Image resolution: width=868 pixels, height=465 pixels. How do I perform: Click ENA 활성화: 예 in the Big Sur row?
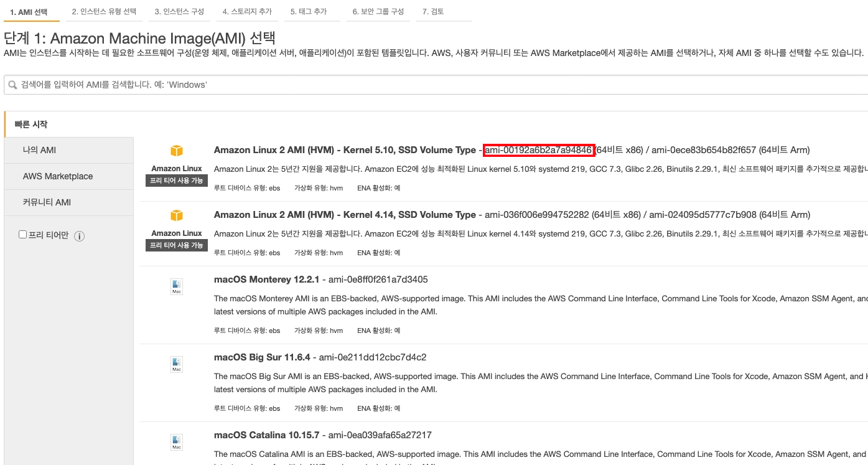coord(378,408)
